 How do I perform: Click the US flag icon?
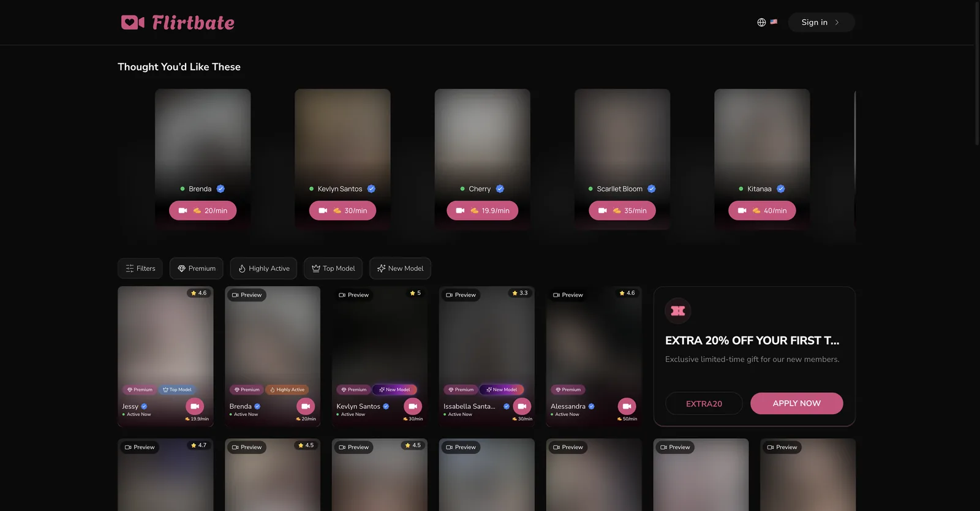point(774,21)
